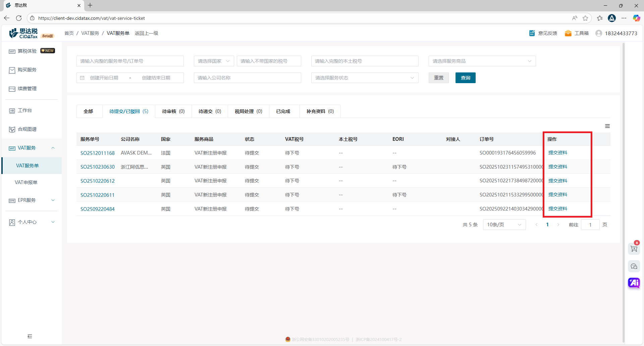The image size is (644, 346).
Task: Expand the EPR服务 sidebar menu
Action: pos(32,200)
